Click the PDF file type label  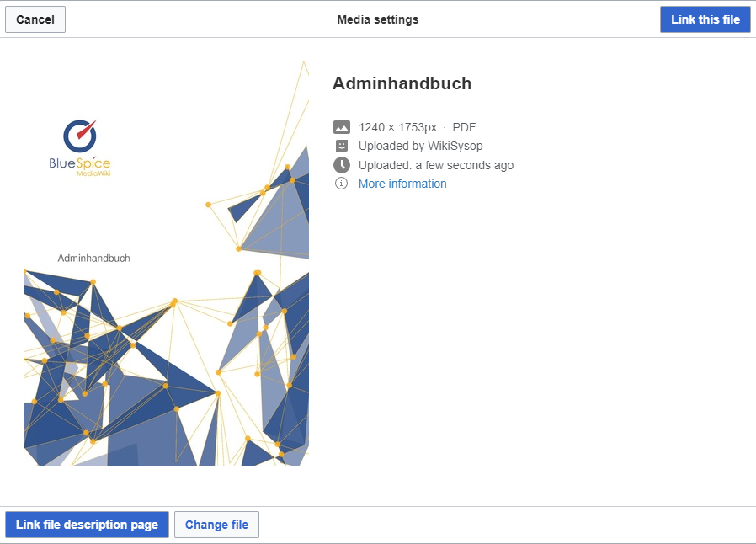coord(464,127)
